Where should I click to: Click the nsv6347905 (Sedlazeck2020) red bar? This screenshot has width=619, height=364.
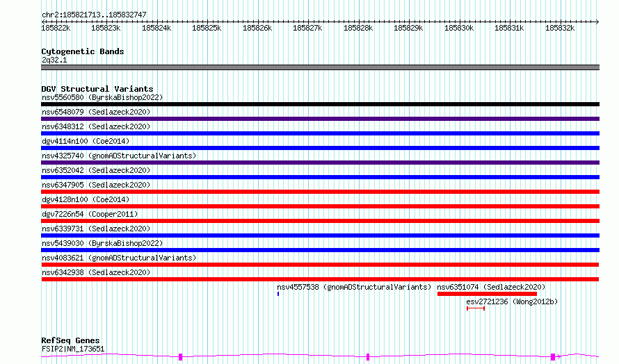320,192
